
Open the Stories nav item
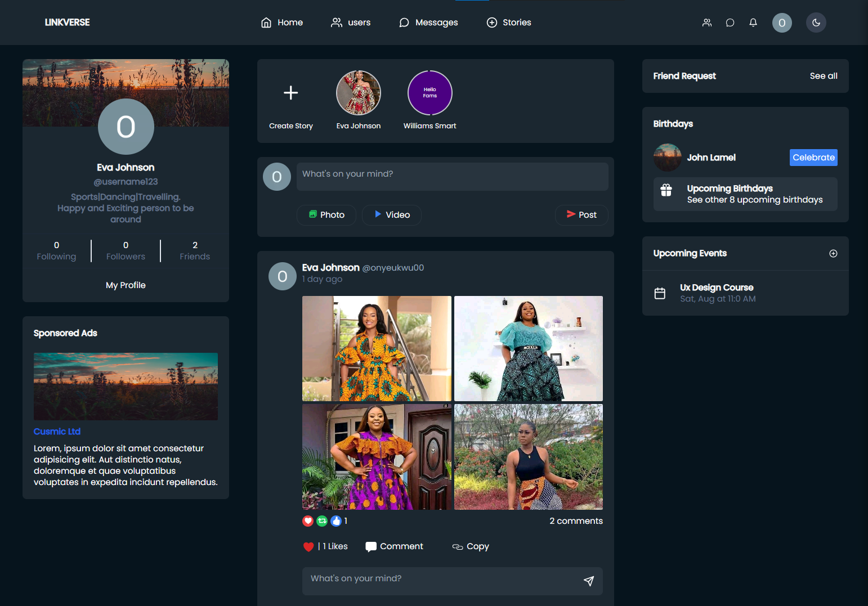(x=509, y=23)
